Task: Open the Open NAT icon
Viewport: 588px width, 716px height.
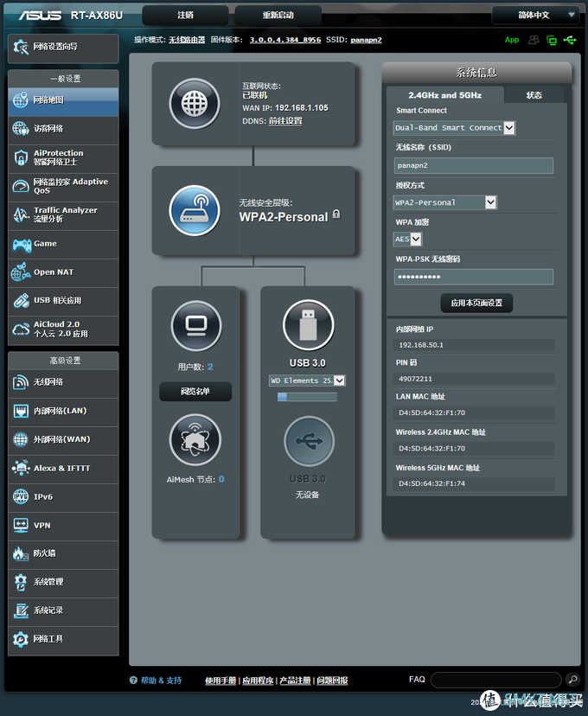Action: (21, 272)
